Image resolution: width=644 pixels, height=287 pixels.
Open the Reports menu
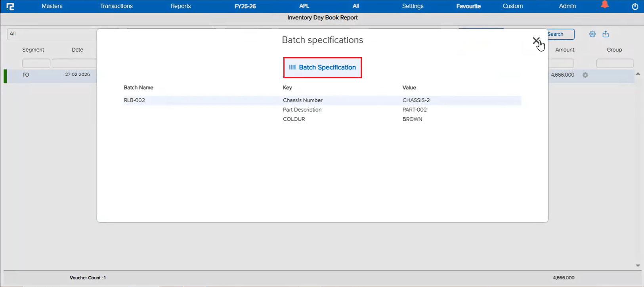point(181,6)
